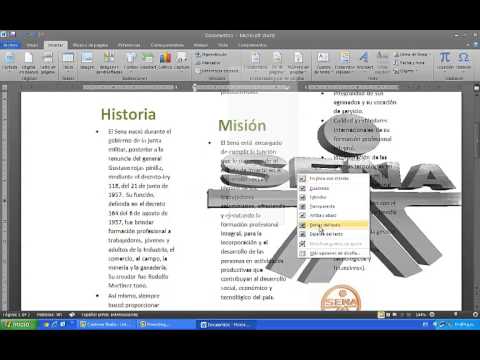Insert WordArt from the ribbon
480x360 pixels.
pyautogui.click(x=365, y=62)
